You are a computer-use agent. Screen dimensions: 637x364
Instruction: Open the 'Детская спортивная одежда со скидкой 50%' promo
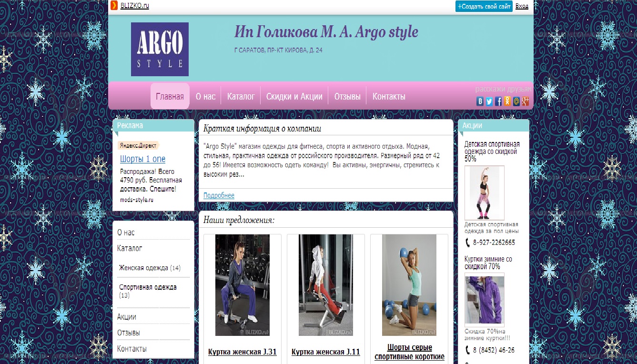(x=492, y=152)
